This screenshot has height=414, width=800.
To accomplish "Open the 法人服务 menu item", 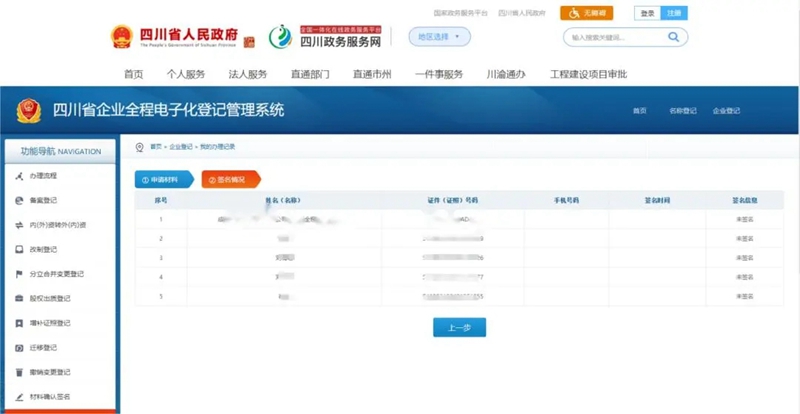I will point(248,74).
